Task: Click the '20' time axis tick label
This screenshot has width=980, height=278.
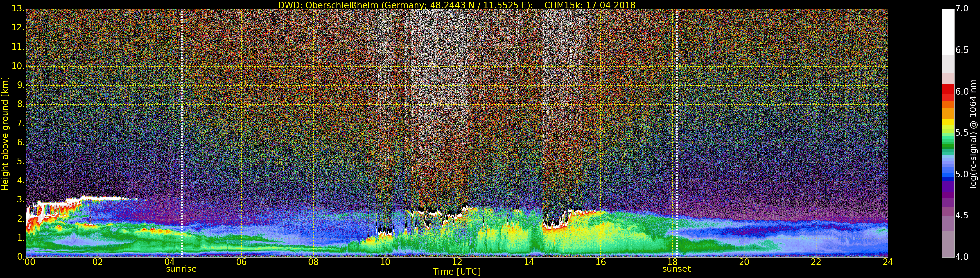Action: (744, 262)
